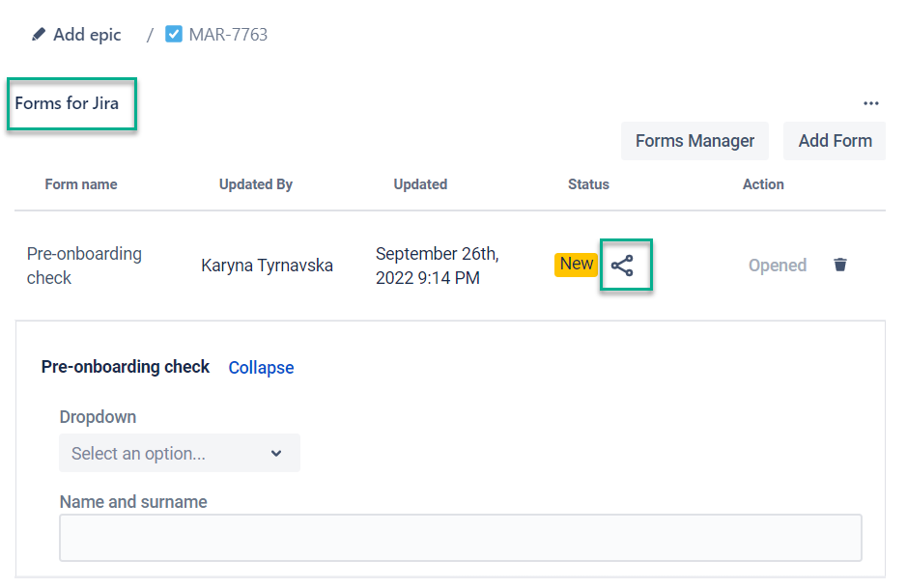Click the pencil icon beside Add epic

(x=39, y=35)
